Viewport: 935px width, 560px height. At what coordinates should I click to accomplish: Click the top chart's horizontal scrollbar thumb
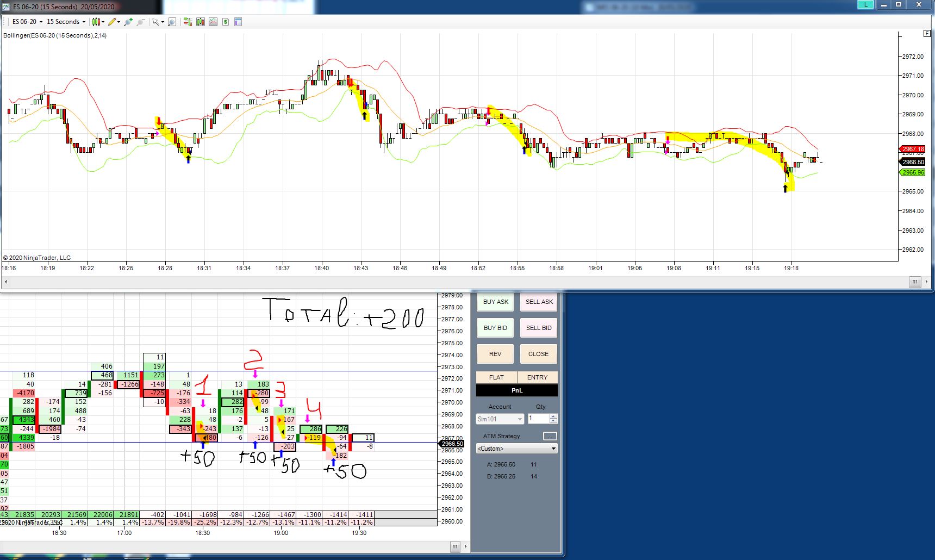click(x=914, y=282)
